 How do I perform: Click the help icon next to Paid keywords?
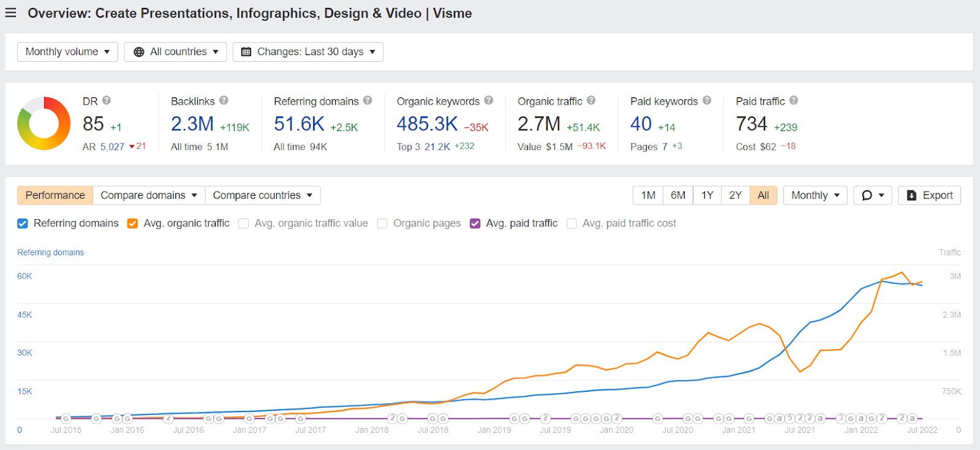click(x=707, y=100)
